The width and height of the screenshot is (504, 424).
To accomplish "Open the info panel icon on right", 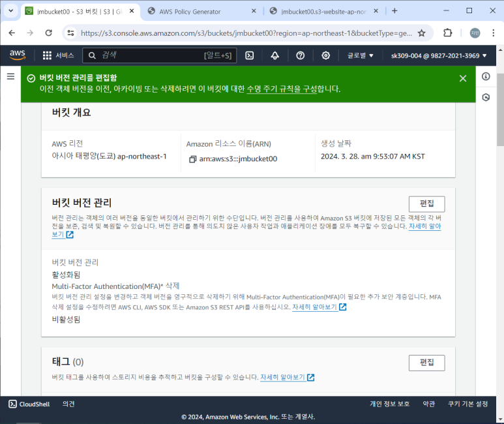I will coord(486,76).
